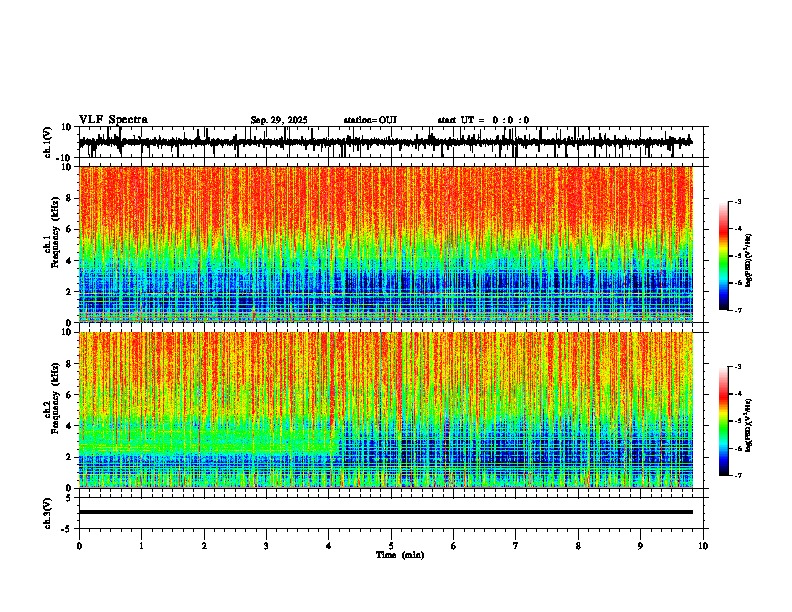Image resolution: width=792 pixels, height=612 pixels.
Task: Click the ch.2 spectrogram plot area
Action: click(x=386, y=410)
